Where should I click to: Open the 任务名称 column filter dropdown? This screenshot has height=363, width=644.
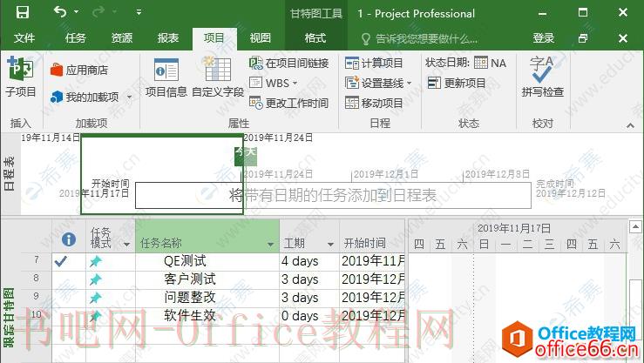click(270, 245)
